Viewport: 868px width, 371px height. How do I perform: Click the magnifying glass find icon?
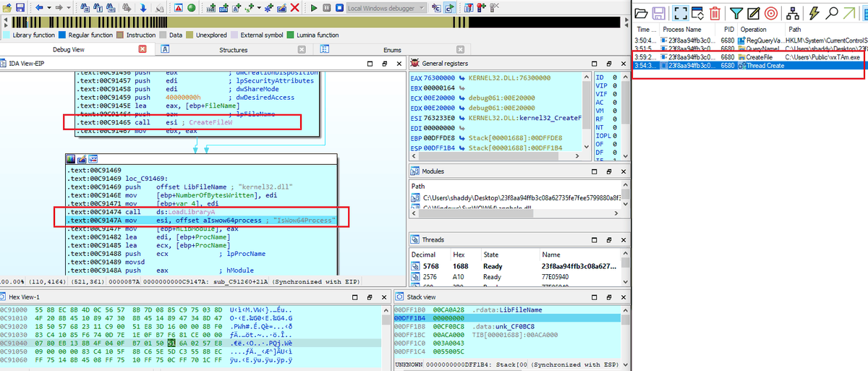coord(832,13)
